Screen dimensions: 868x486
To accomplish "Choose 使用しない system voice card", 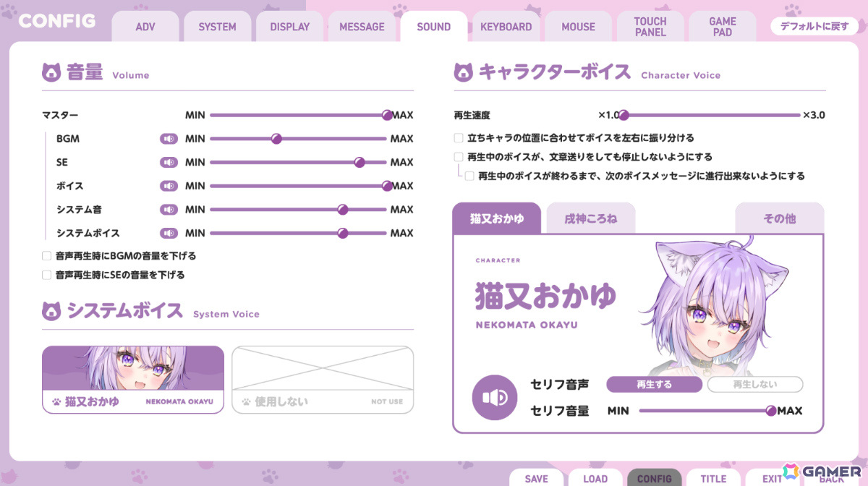I will [323, 380].
